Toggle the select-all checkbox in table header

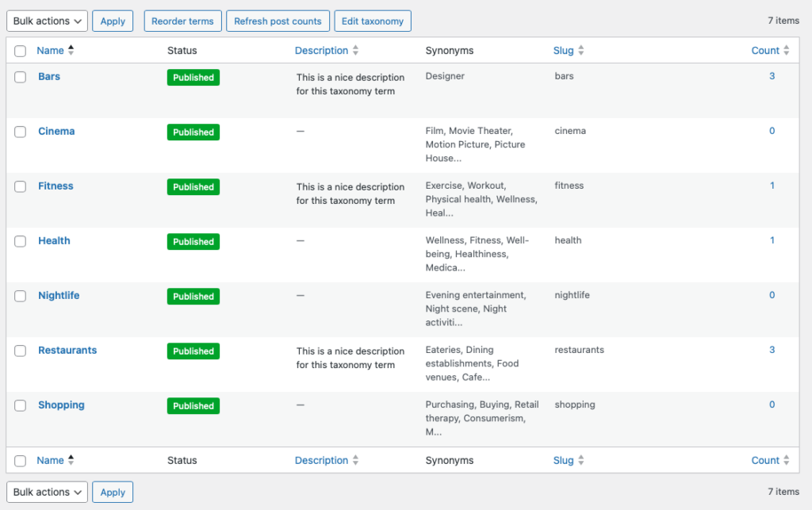(x=21, y=51)
